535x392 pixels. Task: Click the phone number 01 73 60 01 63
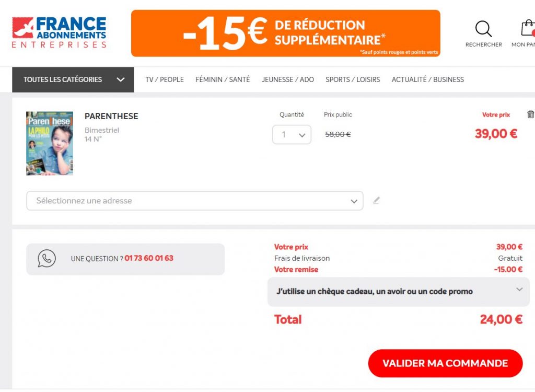pos(149,258)
